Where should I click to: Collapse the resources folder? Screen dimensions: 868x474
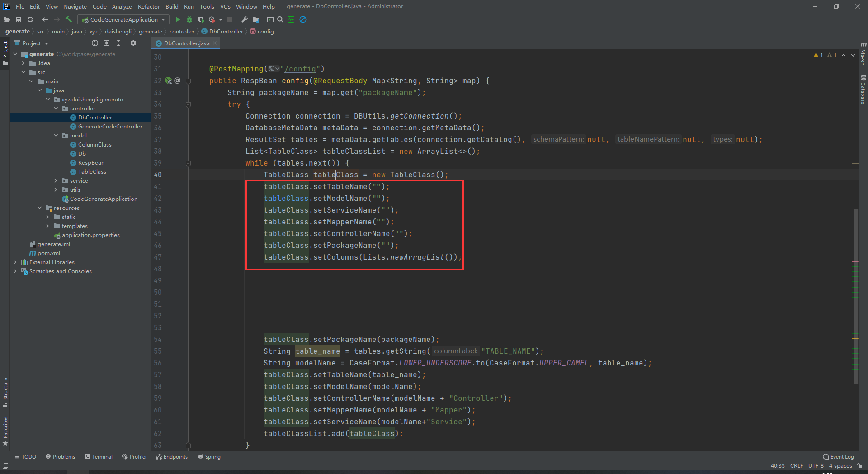coord(40,208)
